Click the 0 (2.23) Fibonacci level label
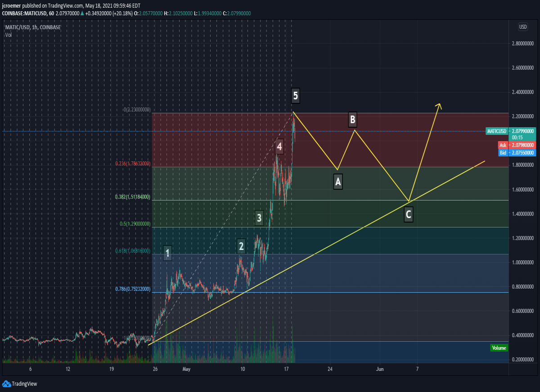The width and height of the screenshot is (540, 392). point(137,110)
